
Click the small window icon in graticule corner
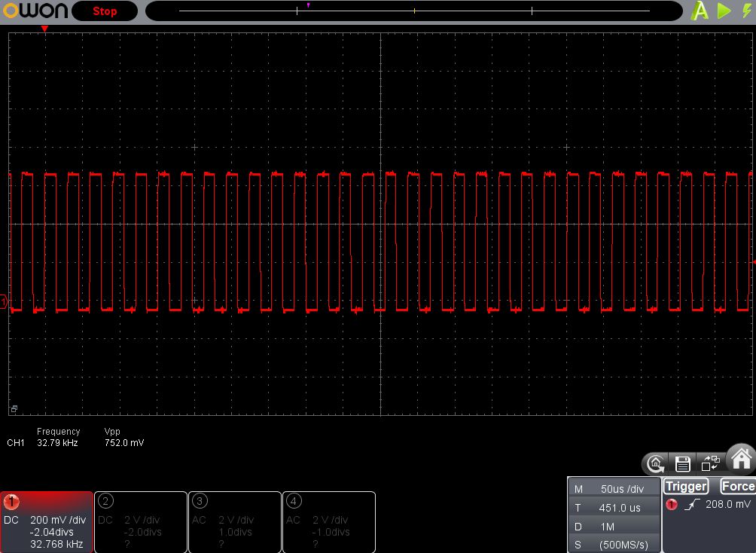click(14, 408)
